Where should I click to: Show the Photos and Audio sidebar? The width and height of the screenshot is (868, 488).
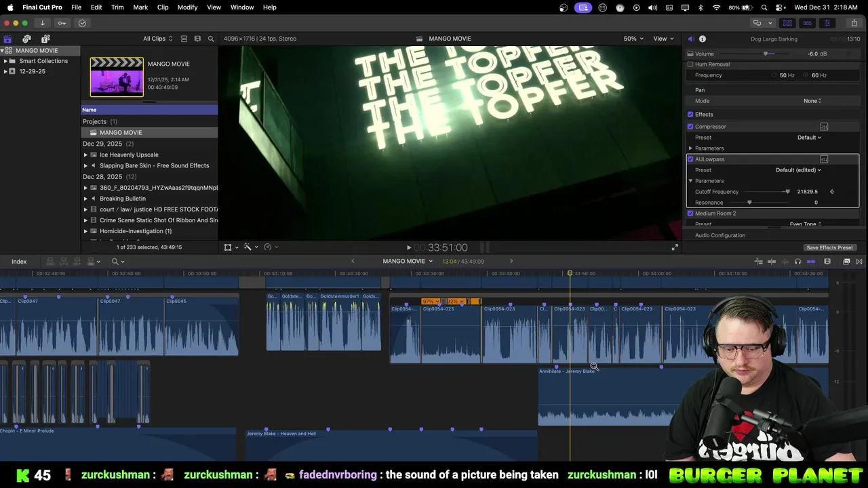[x=26, y=39]
